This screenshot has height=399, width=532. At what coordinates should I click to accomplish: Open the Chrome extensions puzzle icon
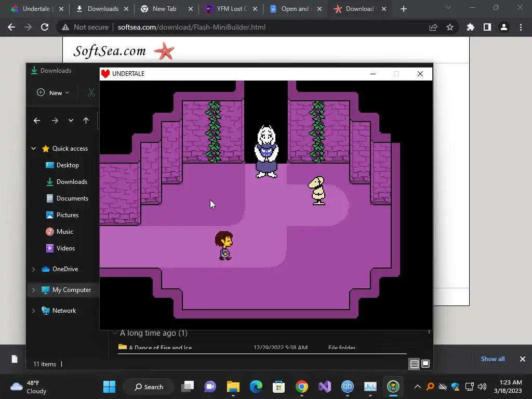click(x=470, y=27)
